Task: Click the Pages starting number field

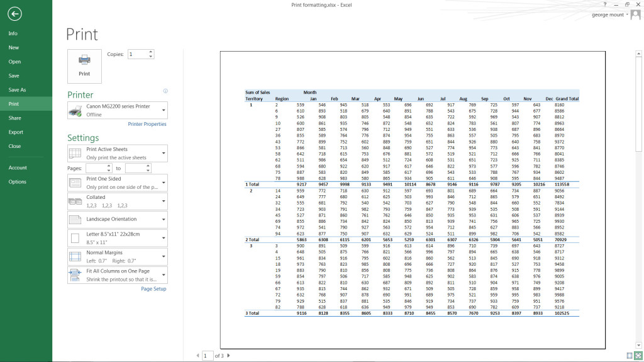Action: point(96,169)
